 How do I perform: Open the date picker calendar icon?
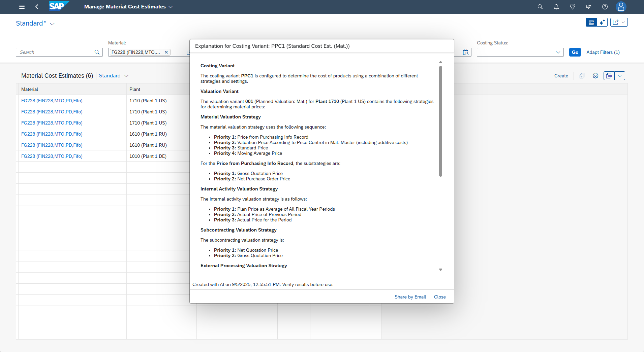click(x=466, y=52)
